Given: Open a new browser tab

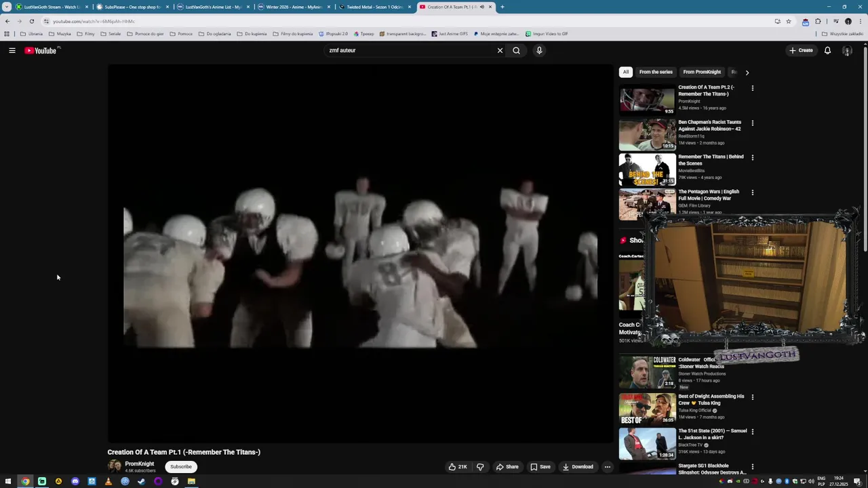Looking at the screenshot, I should (502, 7).
